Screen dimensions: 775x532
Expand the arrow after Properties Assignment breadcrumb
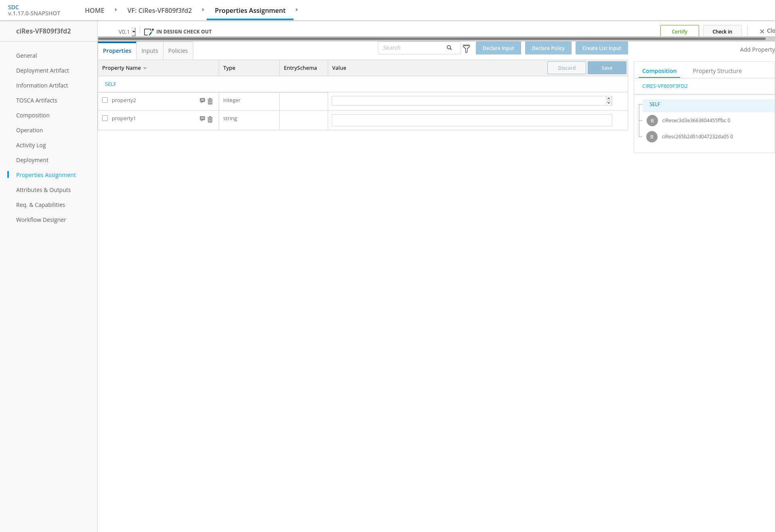click(297, 10)
